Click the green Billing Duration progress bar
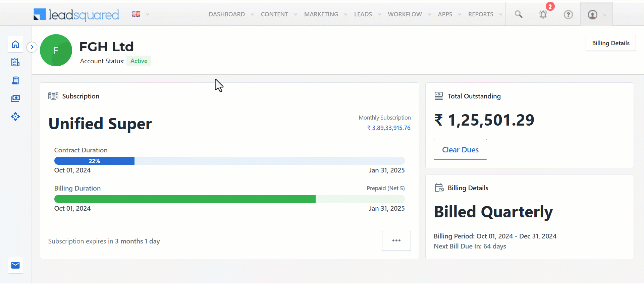 (x=229, y=199)
